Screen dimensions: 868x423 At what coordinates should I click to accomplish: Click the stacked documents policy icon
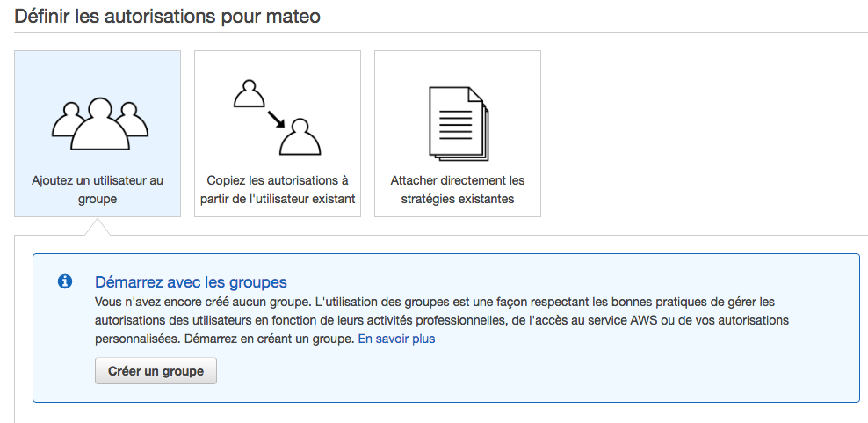click(x=457, y=124)
